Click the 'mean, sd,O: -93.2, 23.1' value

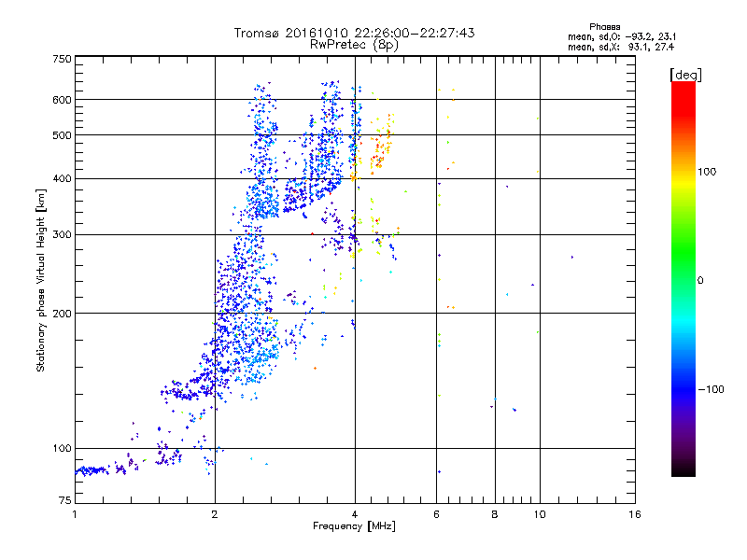pyautogui.click(x=621, y=36)
